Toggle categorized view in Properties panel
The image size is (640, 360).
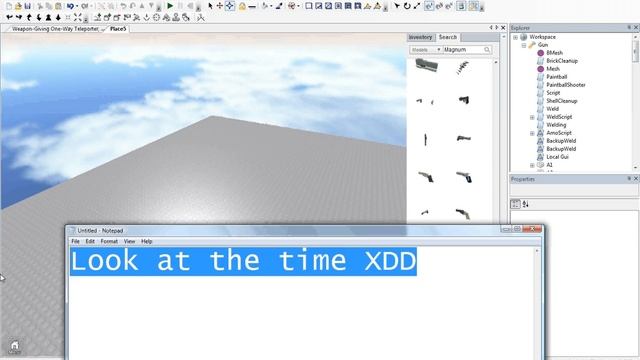pos(515,204)
